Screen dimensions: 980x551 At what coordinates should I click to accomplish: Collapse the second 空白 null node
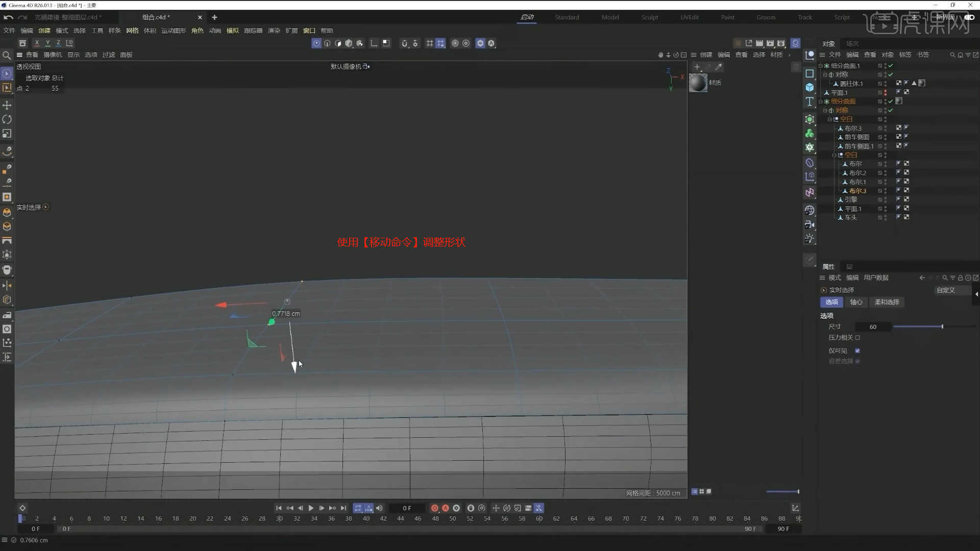click(x=834, y=155)
